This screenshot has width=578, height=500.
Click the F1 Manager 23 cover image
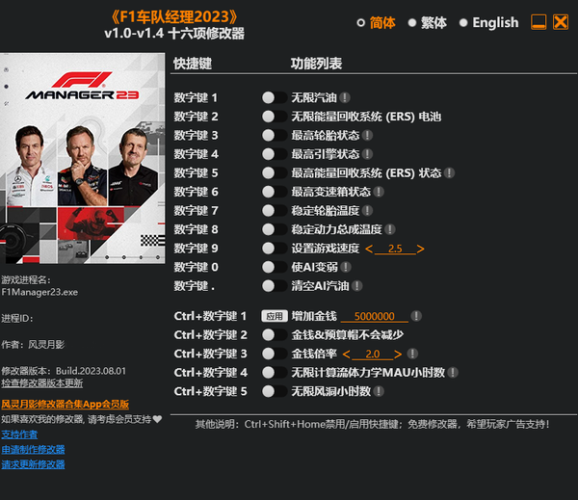coord(82,158)
